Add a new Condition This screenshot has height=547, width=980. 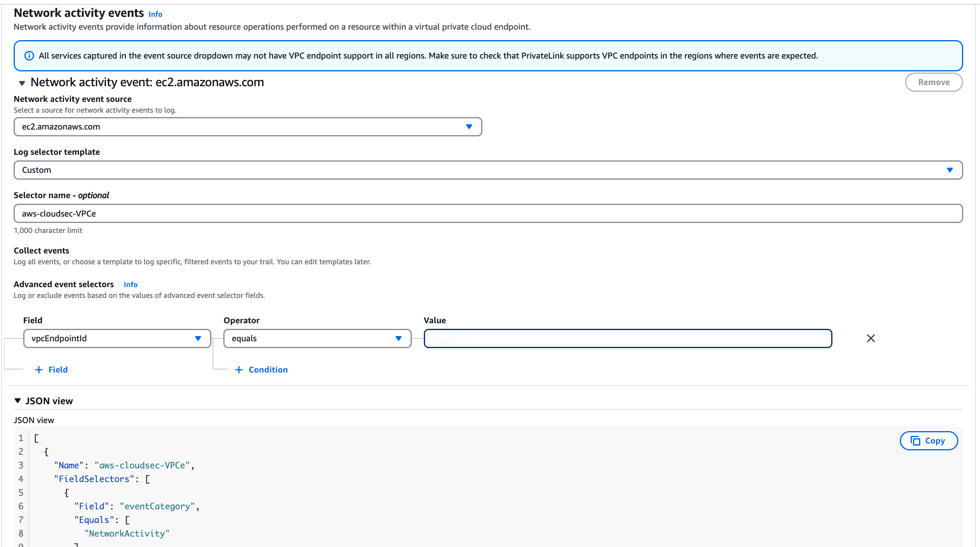point(261,370)
